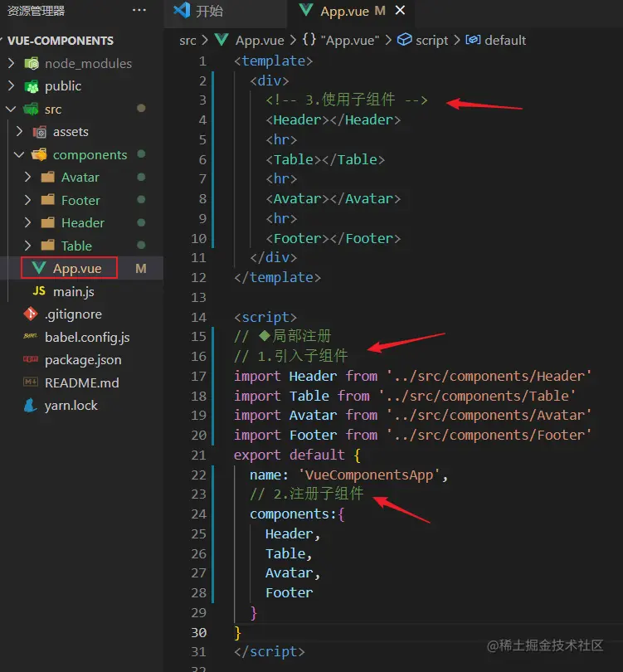The width and height of the screenshot is (623, 672).
Task: Click the components folder icon
Action: tap(39, 154)
